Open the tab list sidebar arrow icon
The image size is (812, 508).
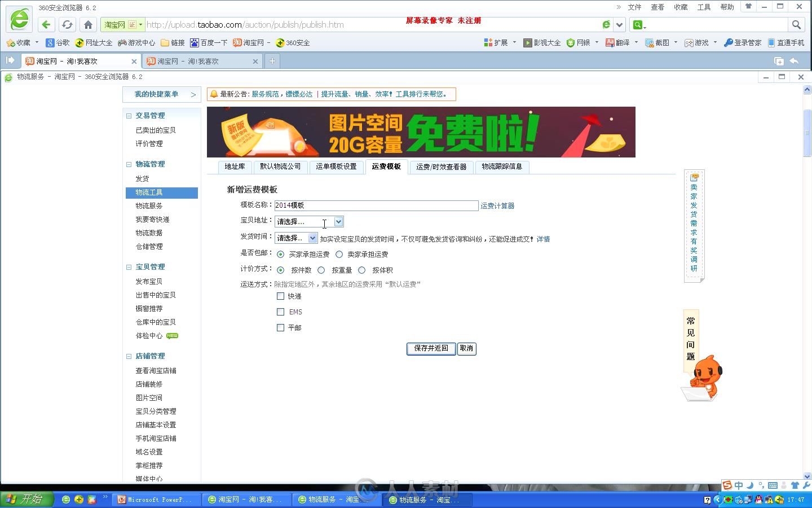pos(10,60)
